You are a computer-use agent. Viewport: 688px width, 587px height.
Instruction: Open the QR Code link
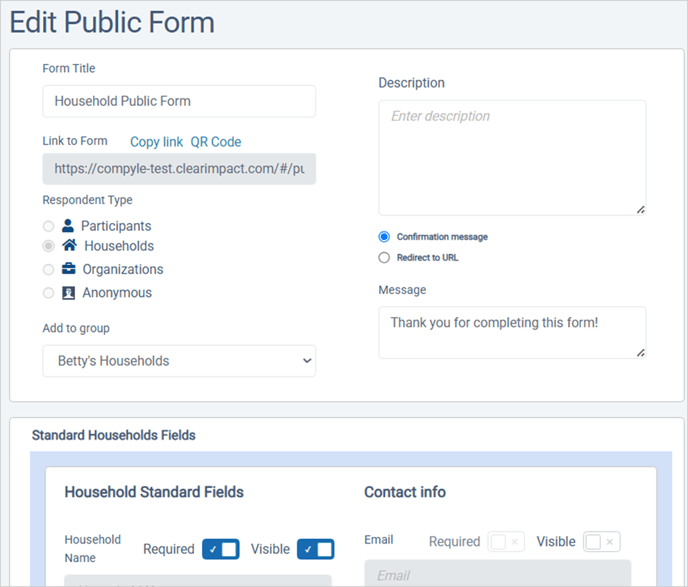click(216, 142)
